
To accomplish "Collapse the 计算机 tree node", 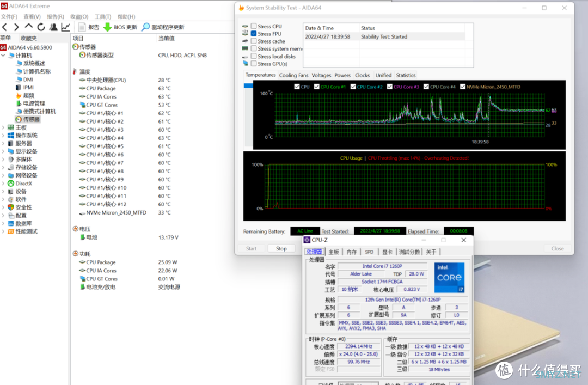I will 3,56.
